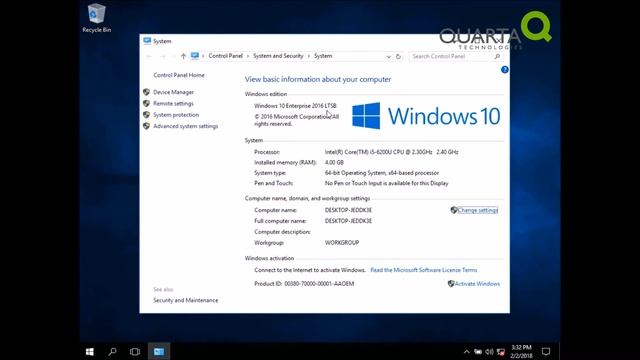The width and height of the screenshot is (640, 360).
Task: Open the Action Center notifications
Action: [x=546, y=351]
